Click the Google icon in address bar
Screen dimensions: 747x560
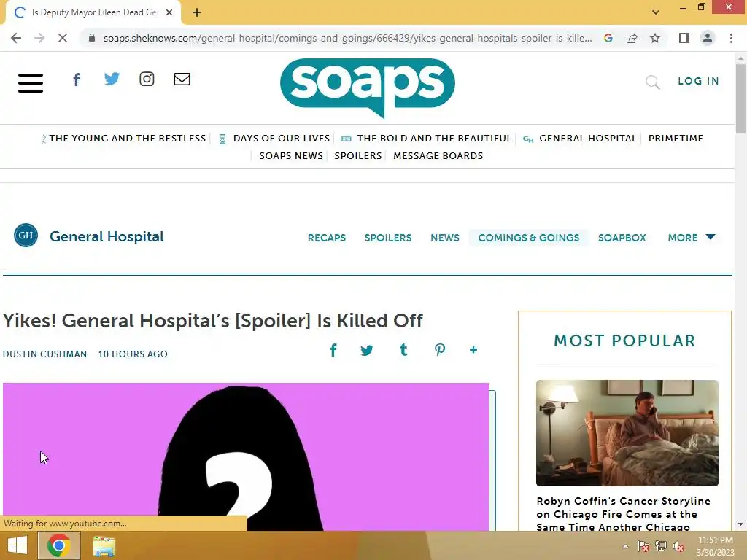608,38
